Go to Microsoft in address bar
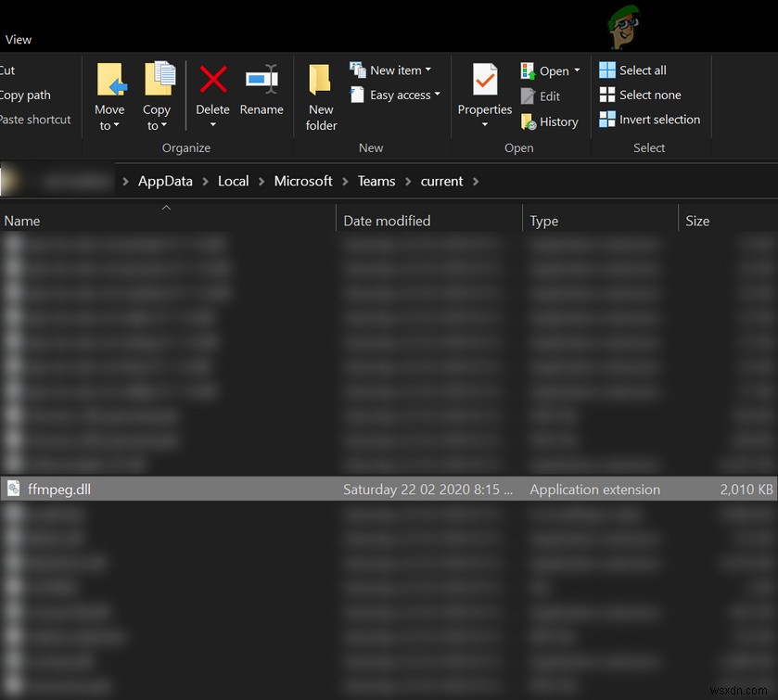 point(303,181)
